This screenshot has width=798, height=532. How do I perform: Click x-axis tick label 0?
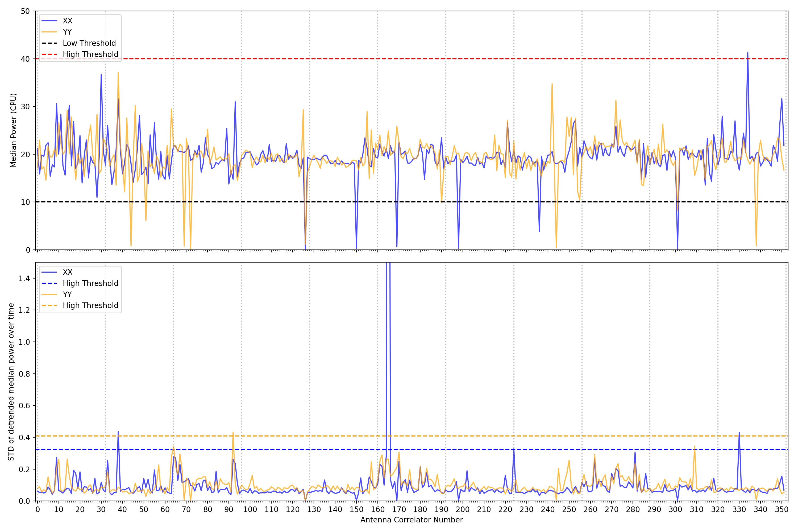(x=37, y=510)
